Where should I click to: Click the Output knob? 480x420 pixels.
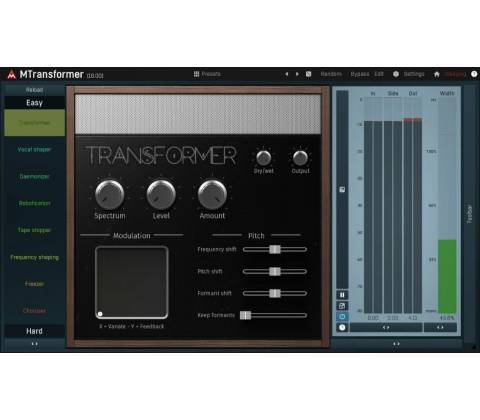(300, 158)
